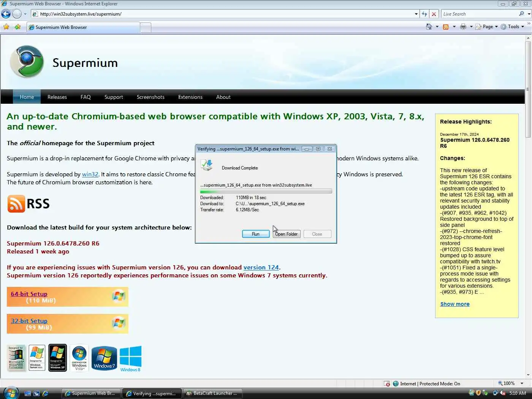Screen dimensions: 532x399
Task: Click the network connection tray icon
Action: (496, 393)
